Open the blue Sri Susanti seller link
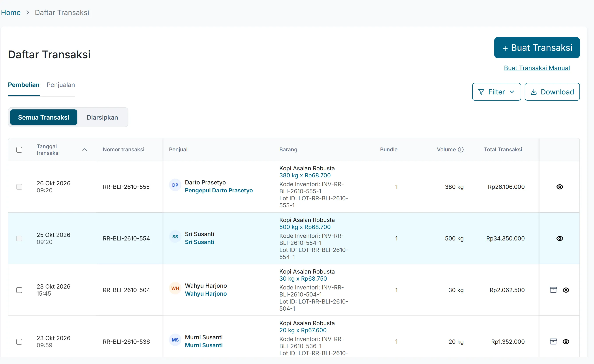This screenshot has width=594, height=364. coord(199,242)
